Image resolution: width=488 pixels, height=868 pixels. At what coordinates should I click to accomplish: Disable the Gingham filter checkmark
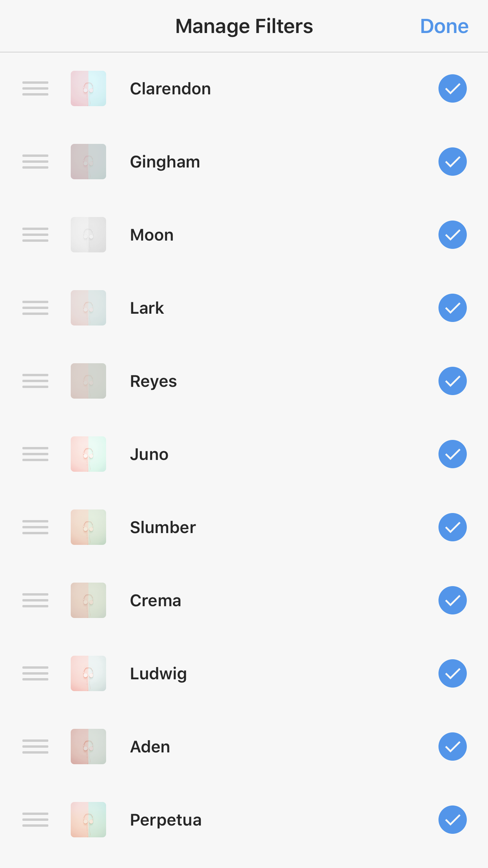452,162
